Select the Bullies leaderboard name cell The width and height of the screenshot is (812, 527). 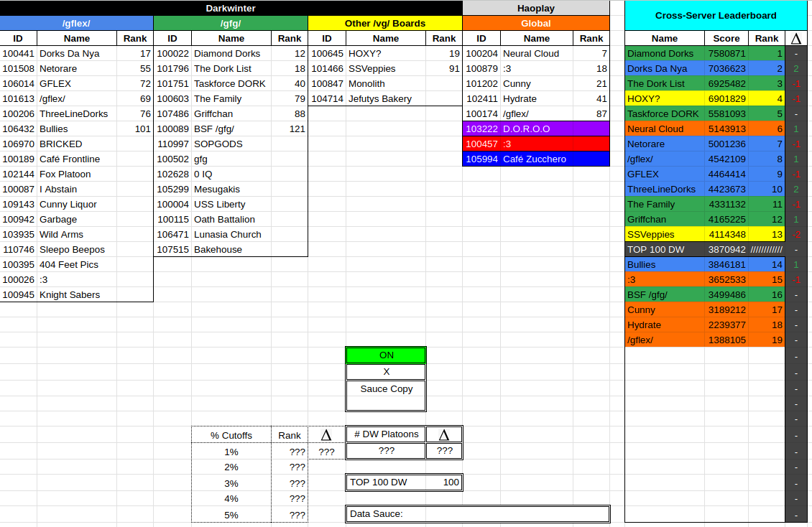tap(665, 265)
